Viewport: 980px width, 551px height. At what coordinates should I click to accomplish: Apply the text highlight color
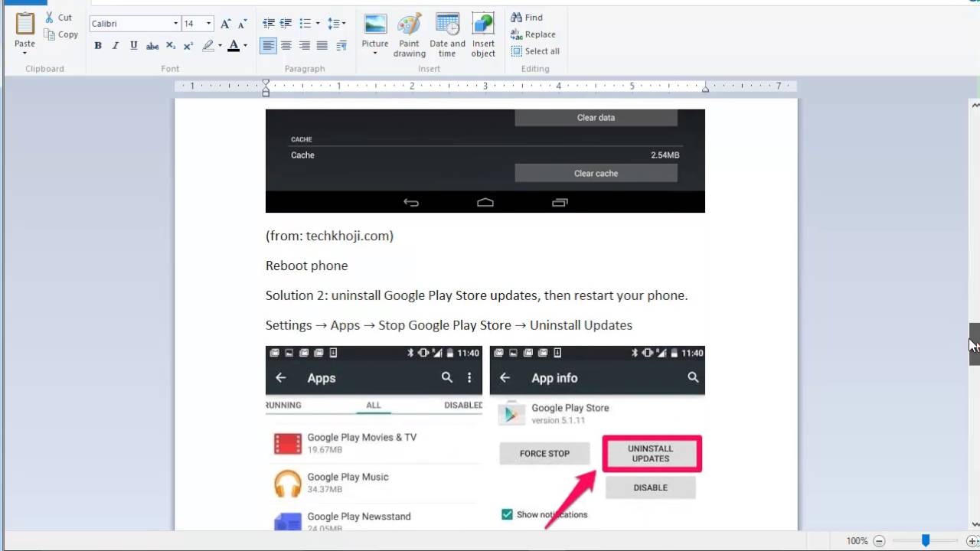point(207,46)
